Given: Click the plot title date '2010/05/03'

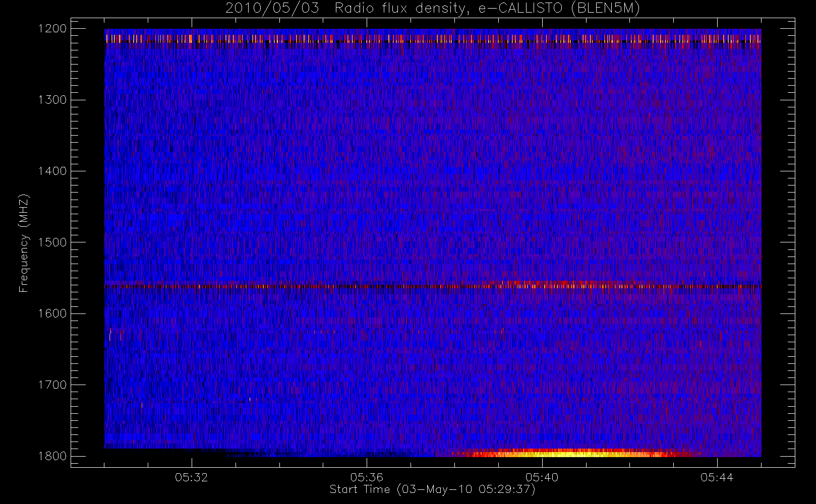Looking at the screenshot, I should tap(272, 9).
